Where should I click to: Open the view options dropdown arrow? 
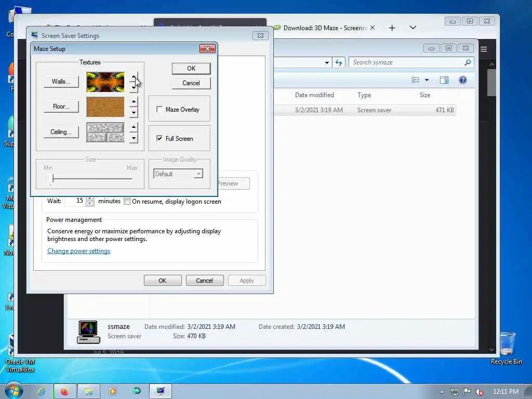click(427, 80)
